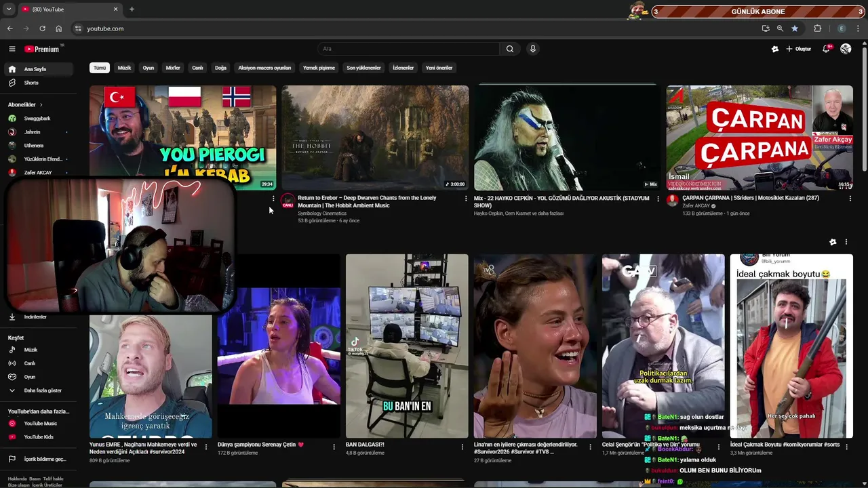Open Return to Erebor Hobbit video thumbnail
This screenshot has width=868, height=488.
tap(375, 138)
